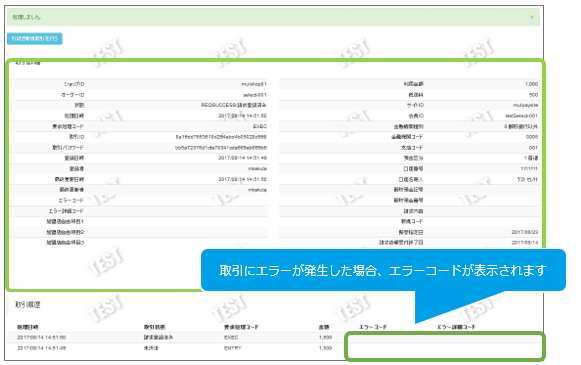The width and height of the screenshot is (581, 365).
Task: Select the 取引パスワード hash value
Action: [221, 147]
